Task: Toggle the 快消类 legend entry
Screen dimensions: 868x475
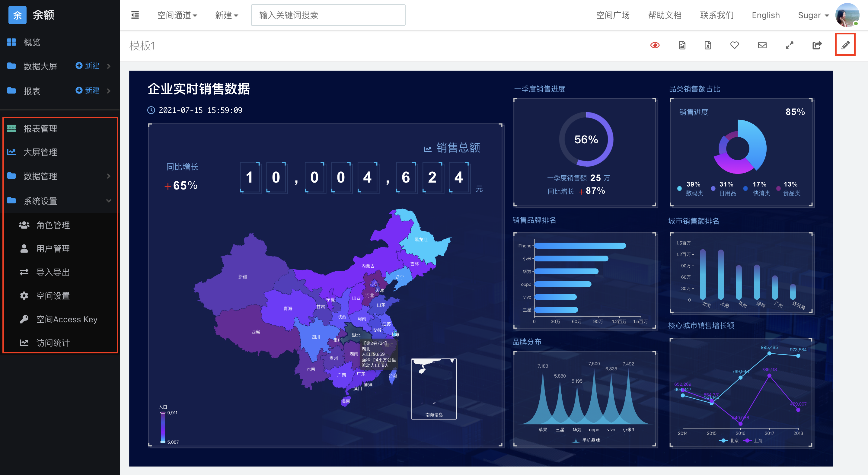Action: click(756, 188)
